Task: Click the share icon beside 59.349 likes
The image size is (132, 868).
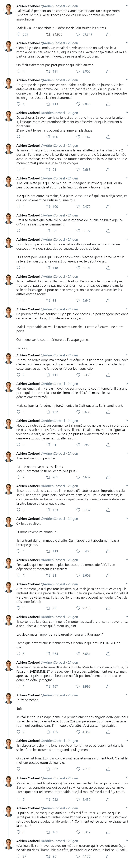Action: tap(108, 34)
